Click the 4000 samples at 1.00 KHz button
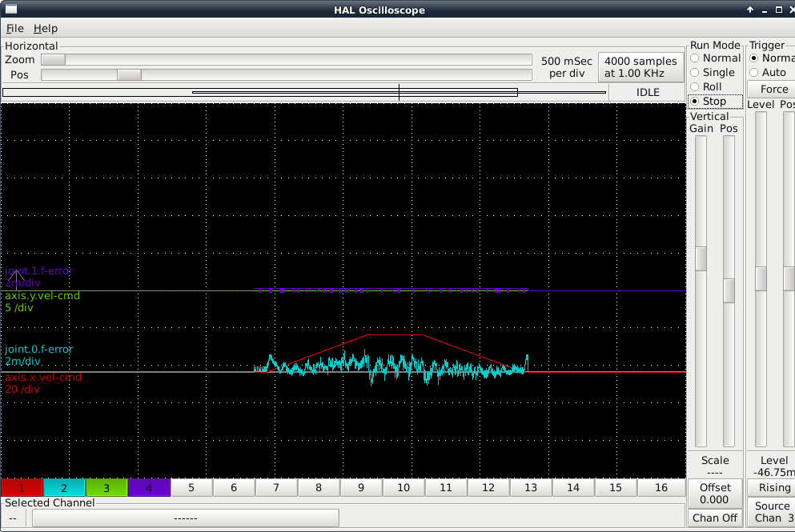 tap(640, 67)
